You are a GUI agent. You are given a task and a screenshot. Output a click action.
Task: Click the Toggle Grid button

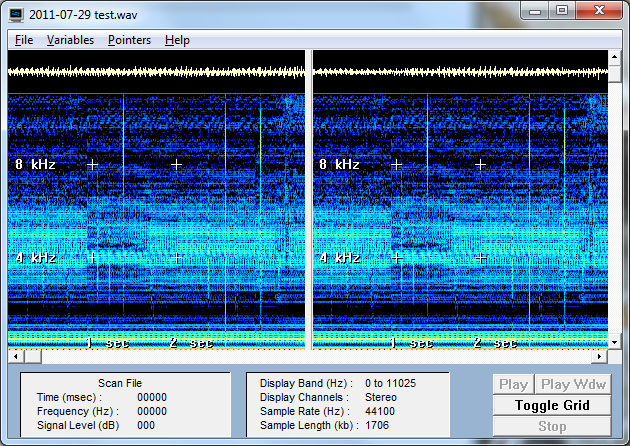[552, 405]
